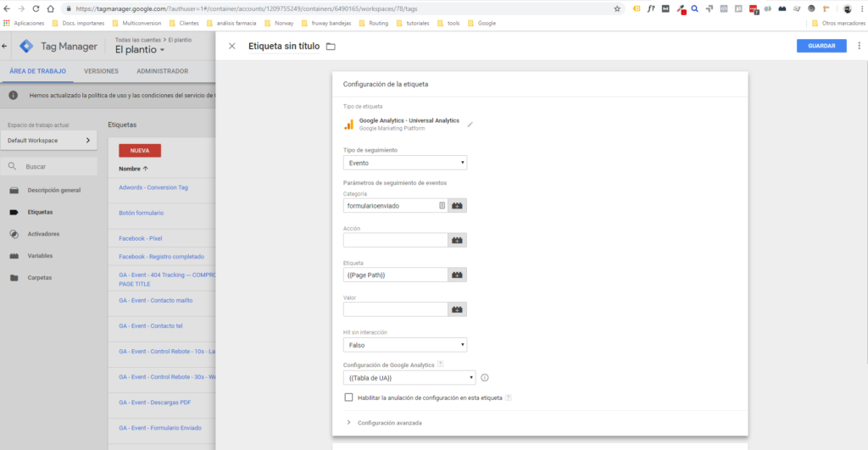Open GA - Event - Formulario Enviado tag
868x450 pixels.
(160, 428)
